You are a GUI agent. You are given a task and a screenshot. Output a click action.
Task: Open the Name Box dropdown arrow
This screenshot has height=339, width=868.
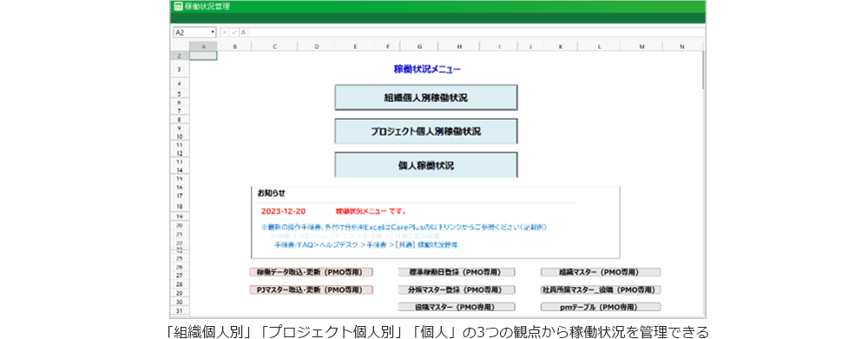coord(213,32)
